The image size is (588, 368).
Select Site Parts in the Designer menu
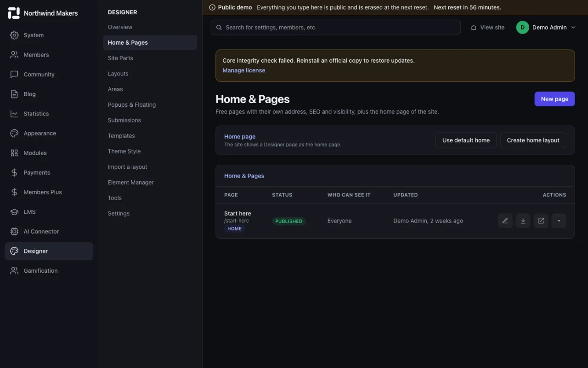[x=120, y=58]
